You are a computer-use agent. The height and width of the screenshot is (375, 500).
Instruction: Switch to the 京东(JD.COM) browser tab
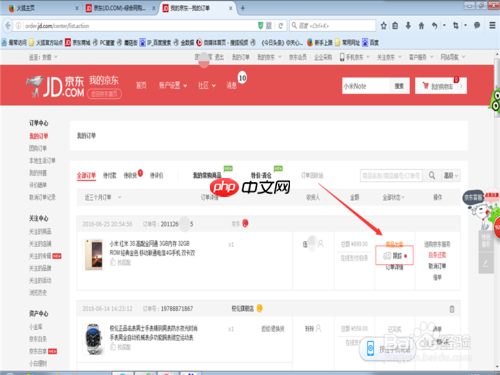pyautogui.click(x=120, y=8)
